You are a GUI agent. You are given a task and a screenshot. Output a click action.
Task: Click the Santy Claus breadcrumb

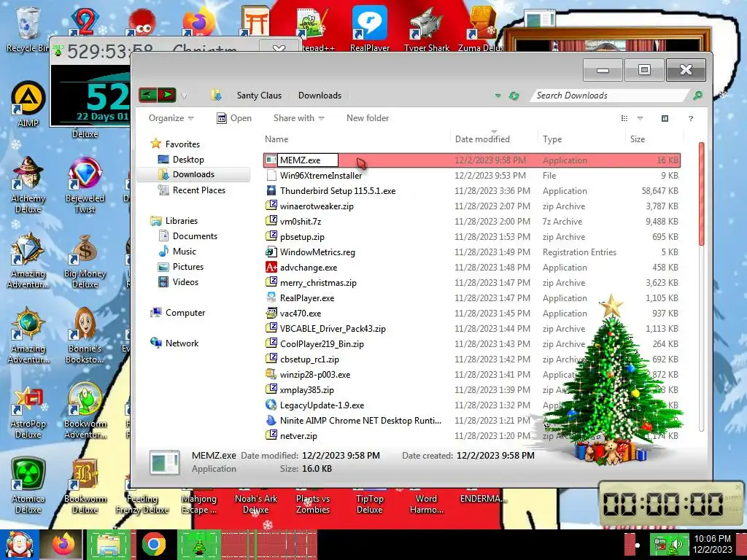(259, 96)
